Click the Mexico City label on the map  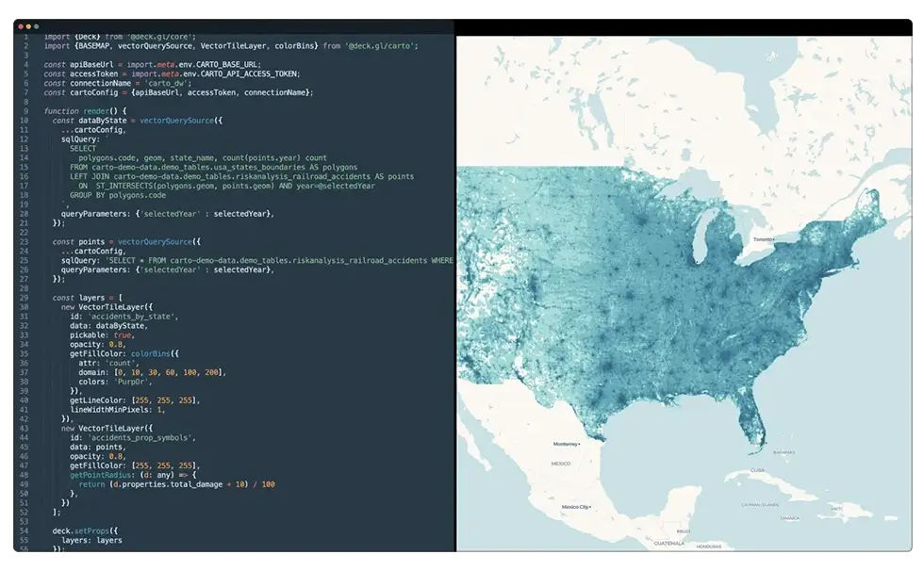pyautogui.click(x=576, y=507)
